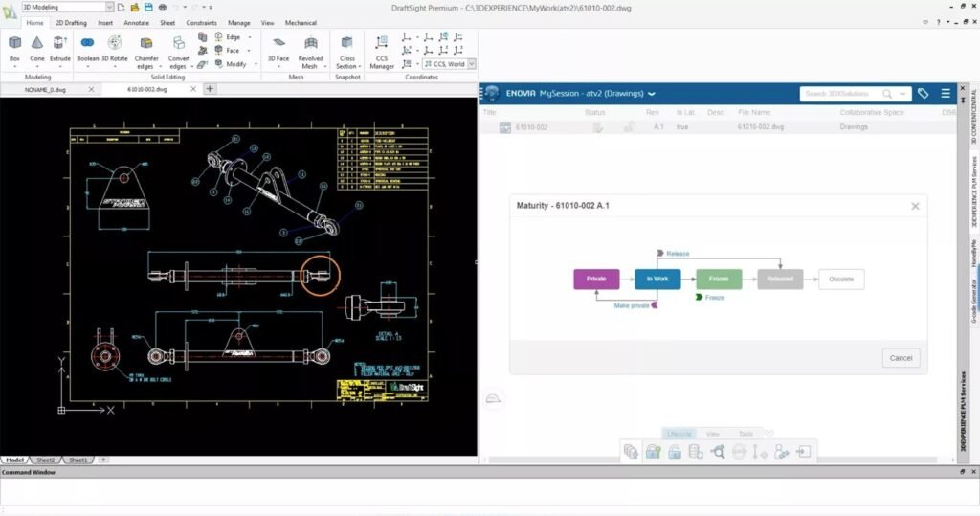Viewport: 980px width, 516px height.
Task: Click the Freeze transition link
Action: [715, 298]
